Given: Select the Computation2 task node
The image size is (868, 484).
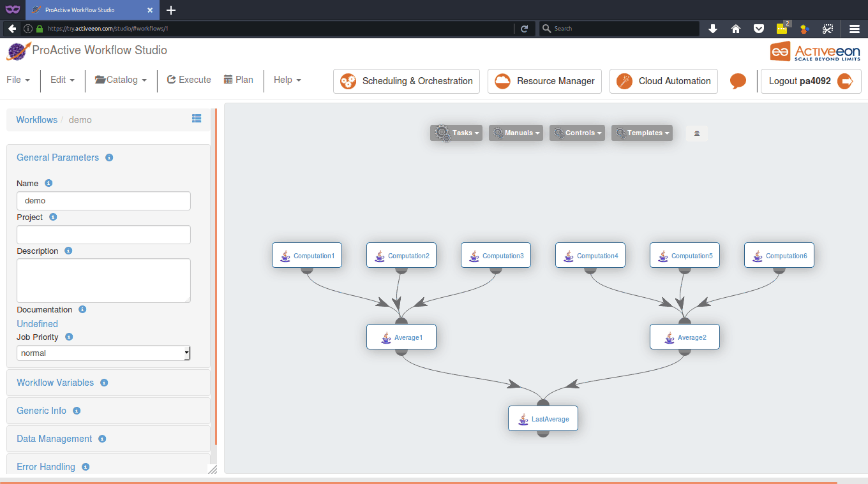Looking at the screenshot, I should coord(401,255).
